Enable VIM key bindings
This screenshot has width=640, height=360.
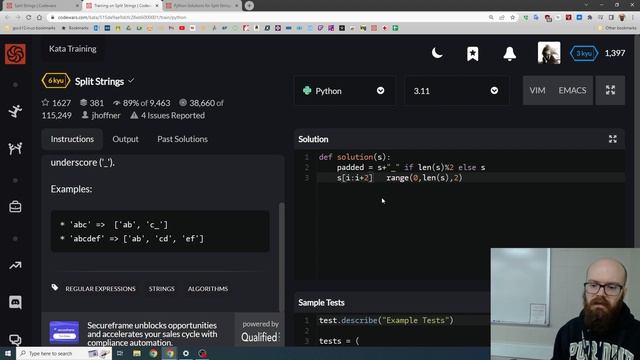[x=537, y=91]
